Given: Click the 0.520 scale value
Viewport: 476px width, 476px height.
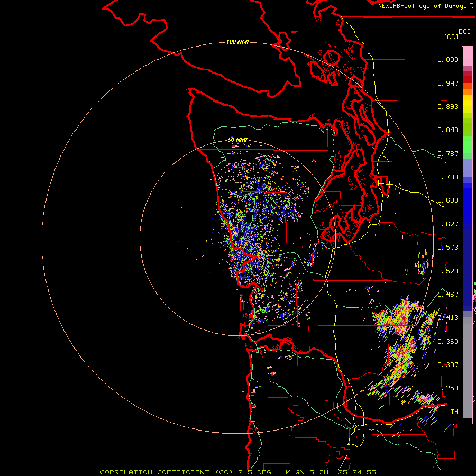Looking at the screenshot, I should point(448,271).
